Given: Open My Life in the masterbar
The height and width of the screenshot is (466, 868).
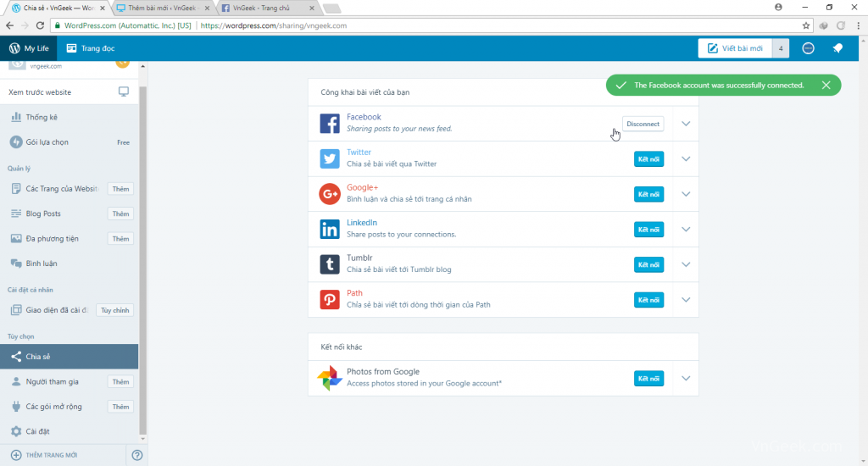Looking at the screenshot, I should coord(29,48).
